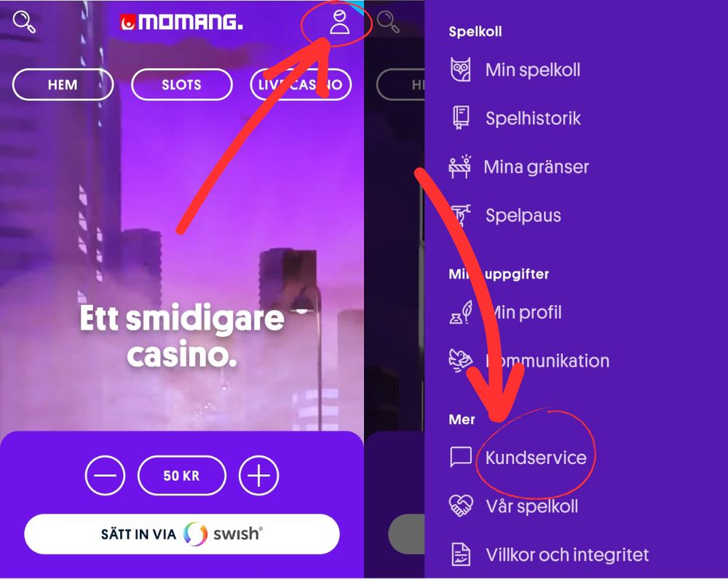Click the book icon beside Spelhistorik
The width and height of the screenshot is (728, 582).
[461, 118]
